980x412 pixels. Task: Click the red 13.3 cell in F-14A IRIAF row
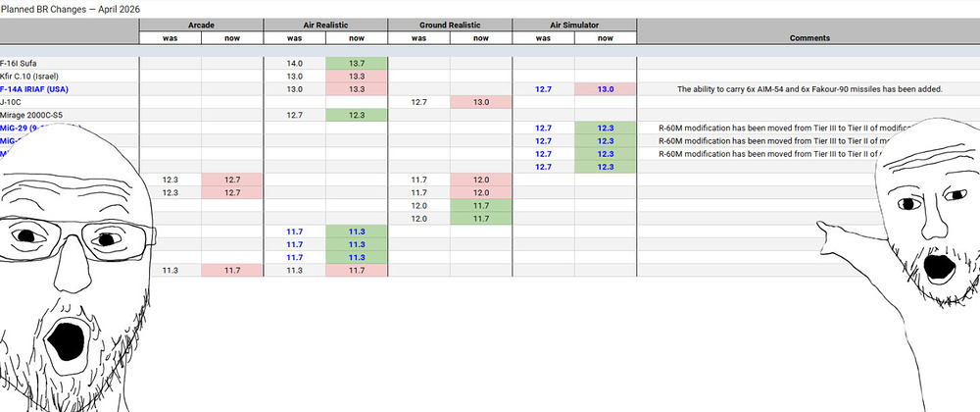pos(357,89)
